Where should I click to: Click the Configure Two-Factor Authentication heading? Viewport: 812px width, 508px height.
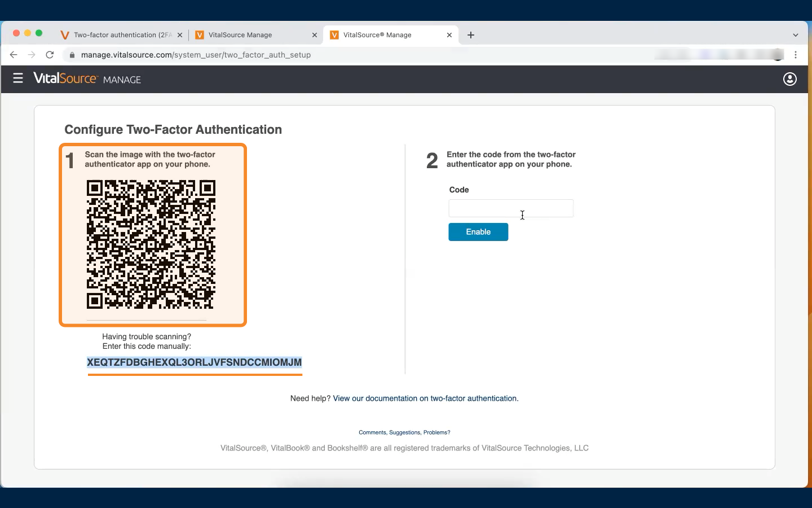point(173,129)
